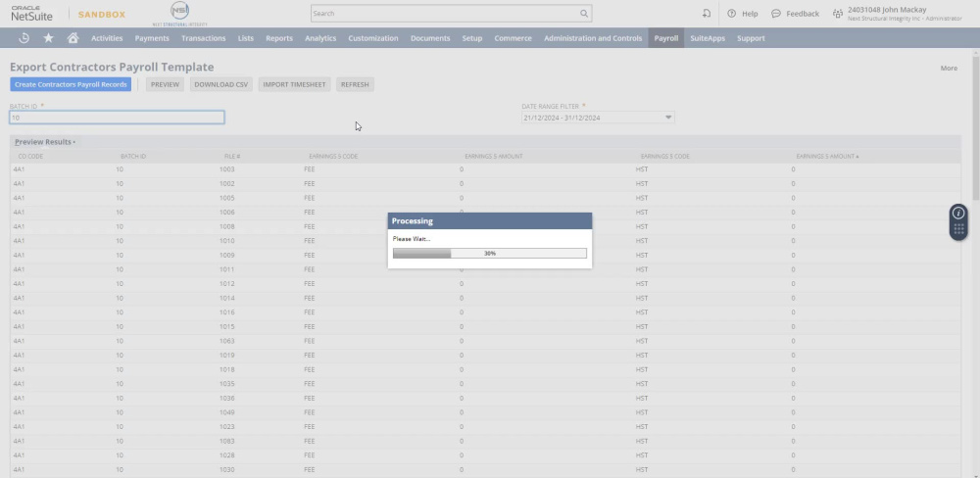Screen dimensions: 980x478
Task: Click Export Contractors Payroll Template heading
Action: click(x=112, y=67)
